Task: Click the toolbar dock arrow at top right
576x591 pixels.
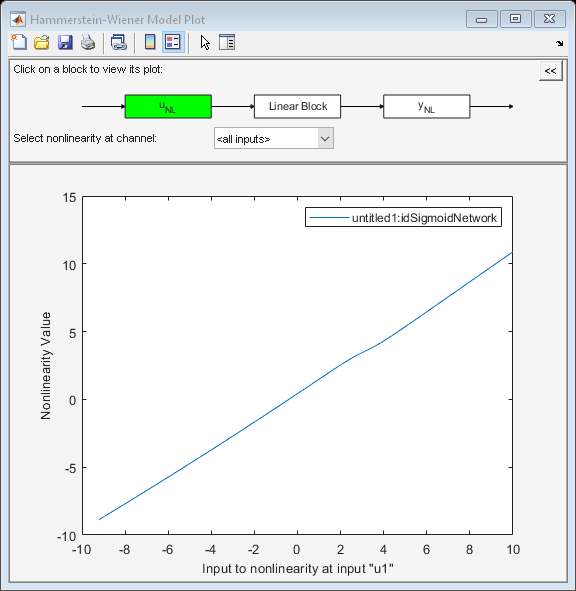Action: [559, 43]
